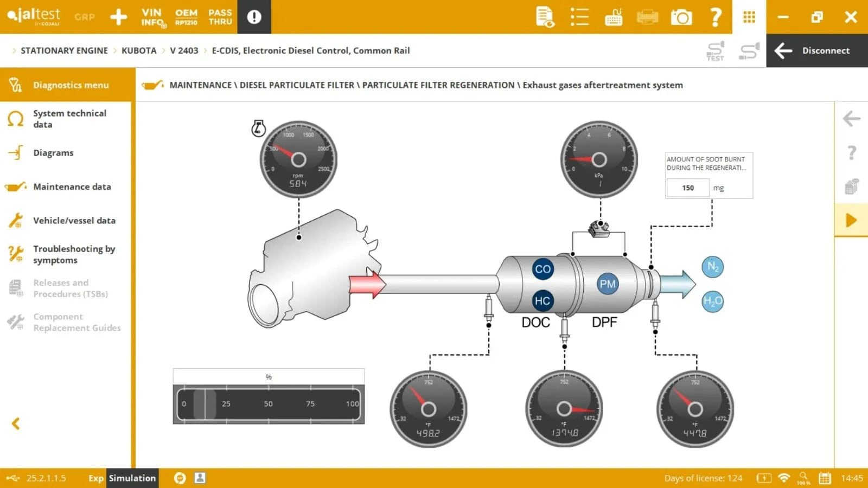Select the PASS THRU icon
This screenshot has height=488, width=868.
220,17
